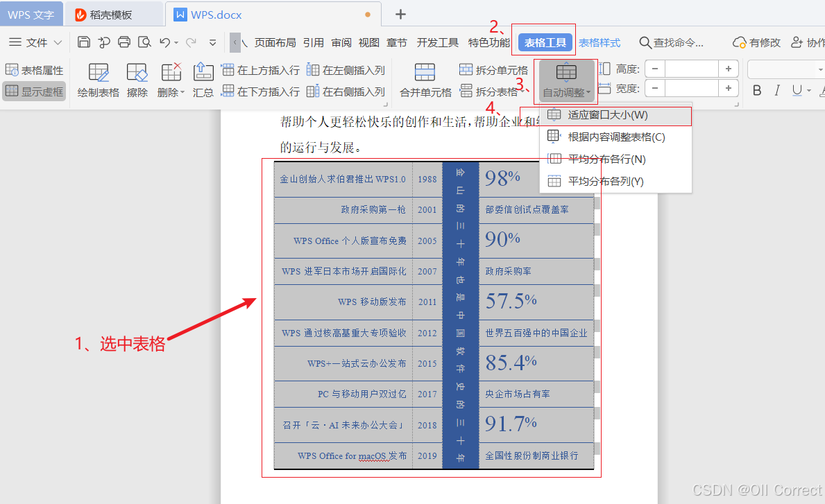The width and height of the screenshot is (825, 504).
Task: Insert column to the right (在右侧插入列)
Action: pyautogui.click(x=346, y=92)
